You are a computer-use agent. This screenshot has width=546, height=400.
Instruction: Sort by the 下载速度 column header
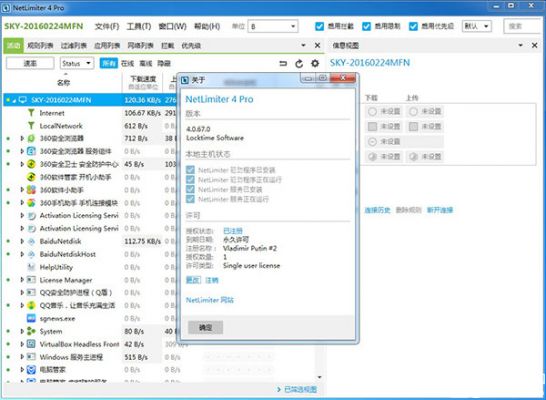tap(143, 83)
